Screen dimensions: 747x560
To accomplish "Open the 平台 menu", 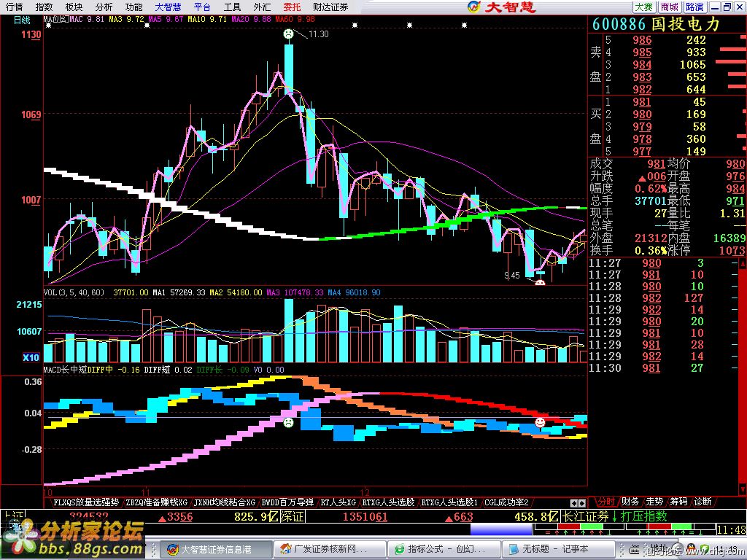I will coord(202,7).
